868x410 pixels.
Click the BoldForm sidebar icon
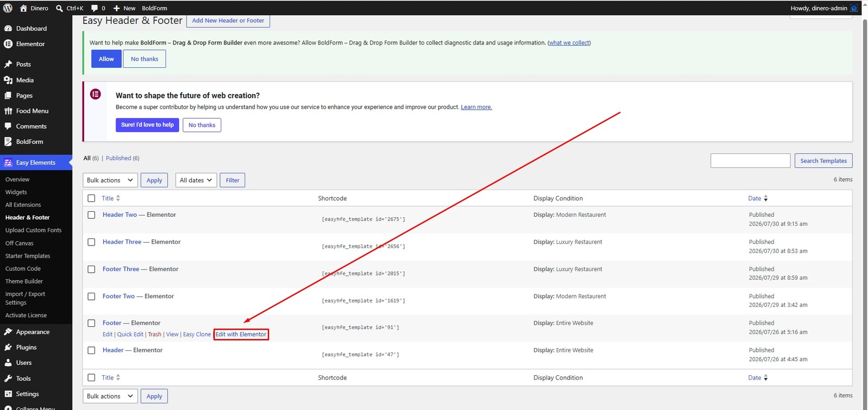point(8,142)
